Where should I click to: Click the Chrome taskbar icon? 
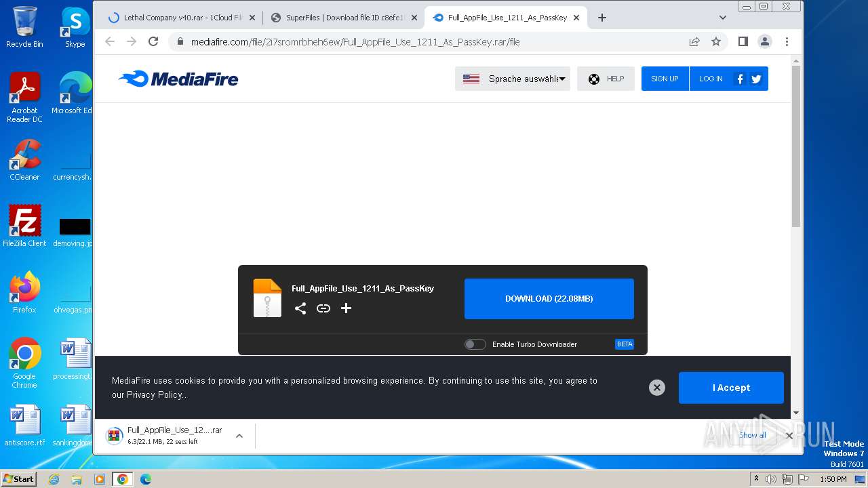coord(122,479)
